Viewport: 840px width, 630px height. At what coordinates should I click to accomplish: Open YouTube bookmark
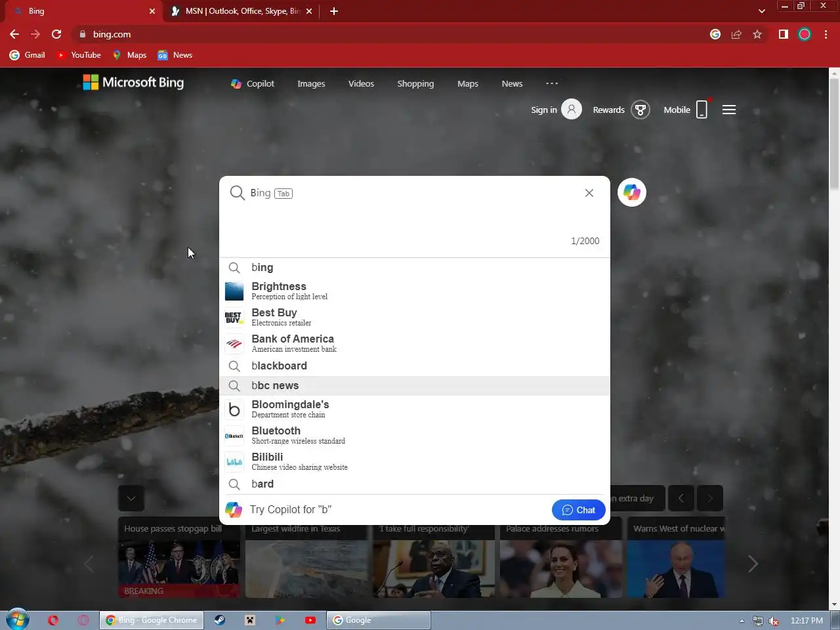(x=79, y=55)
